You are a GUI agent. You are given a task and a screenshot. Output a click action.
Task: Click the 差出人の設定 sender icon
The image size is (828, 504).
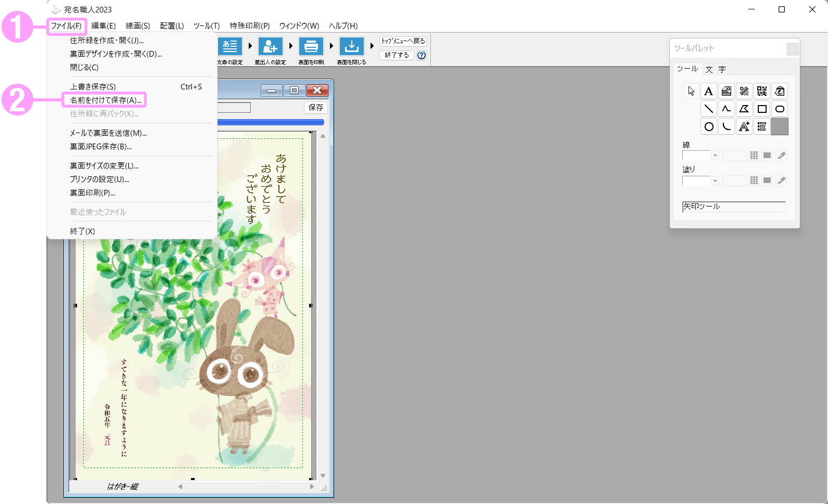270,47
